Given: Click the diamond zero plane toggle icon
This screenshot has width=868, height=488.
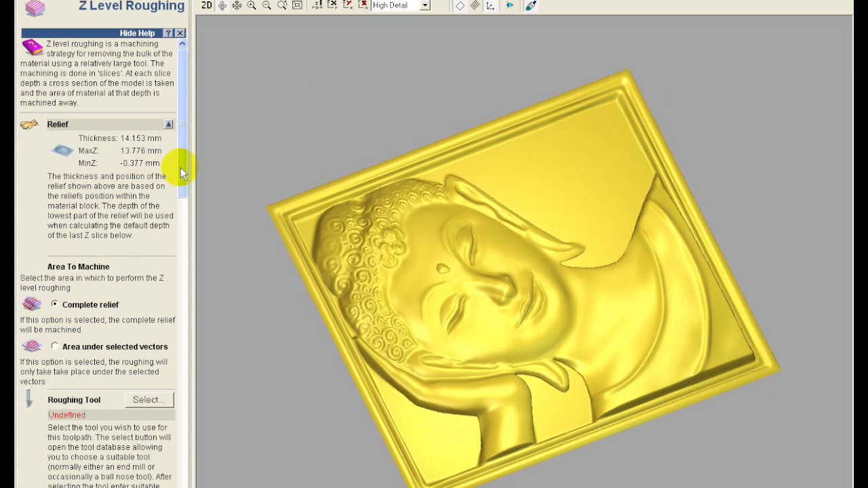Looking at the screenshot, I should pyautogui.click(x=460, y=5).
